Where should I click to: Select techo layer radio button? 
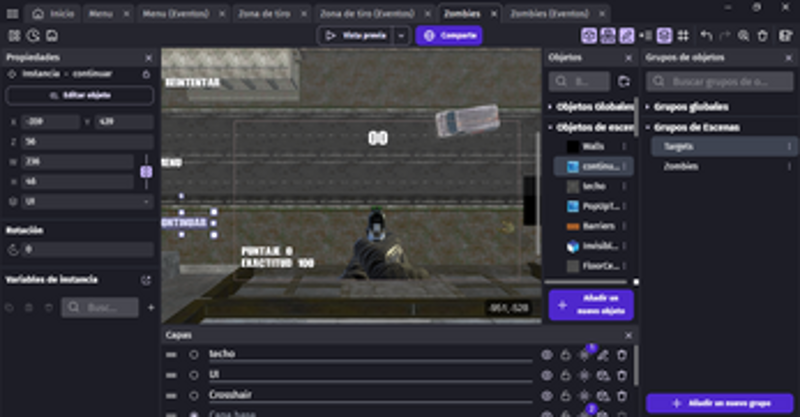[194, 354]
